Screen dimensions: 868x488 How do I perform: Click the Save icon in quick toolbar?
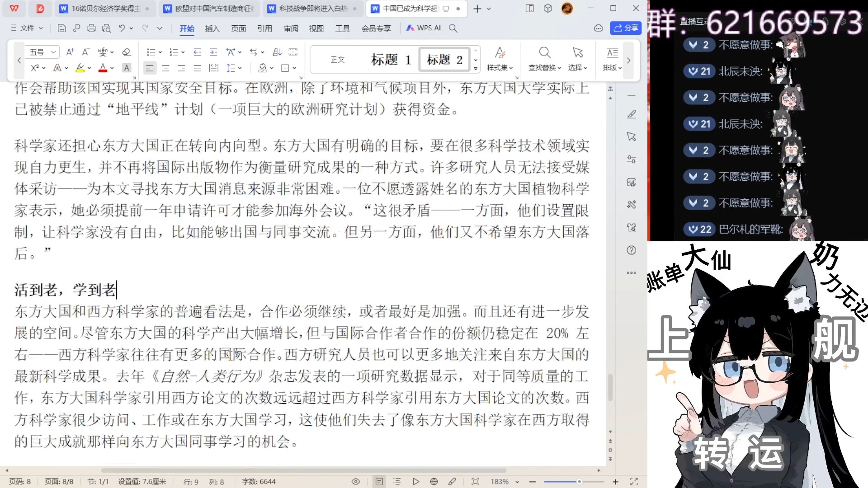(x=62, y=28)
